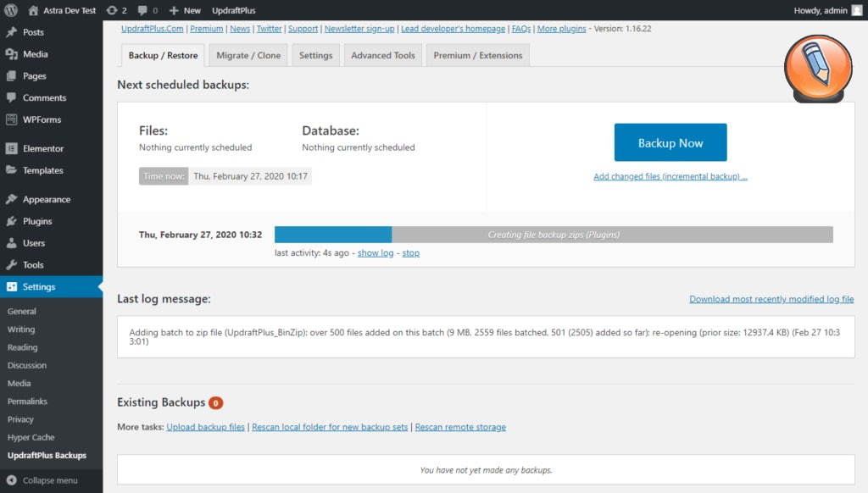Screen dimensions: 868x493
Task: Download most recently modified log file
Action: click(771, 299)
